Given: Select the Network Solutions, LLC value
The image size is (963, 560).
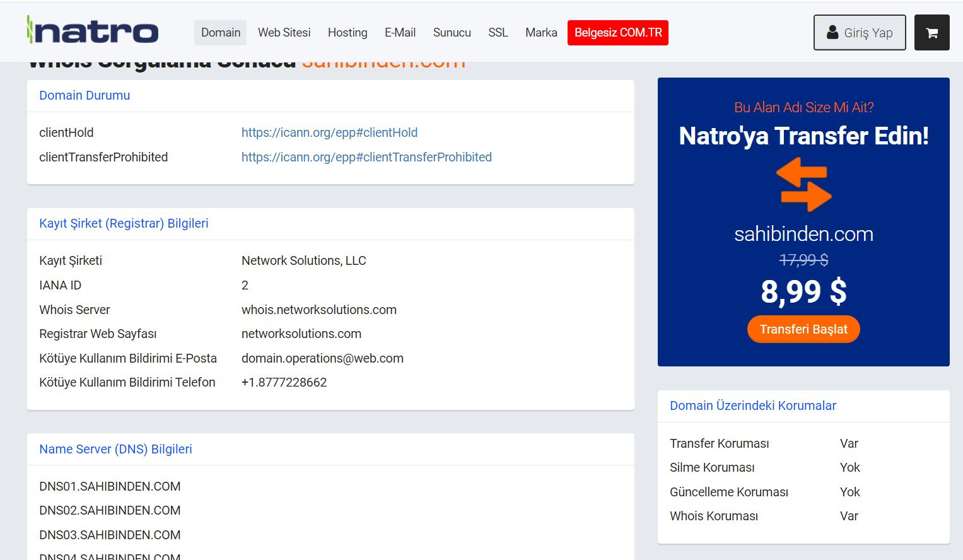Looking at the screenshot, I should [x=304, y=260].
